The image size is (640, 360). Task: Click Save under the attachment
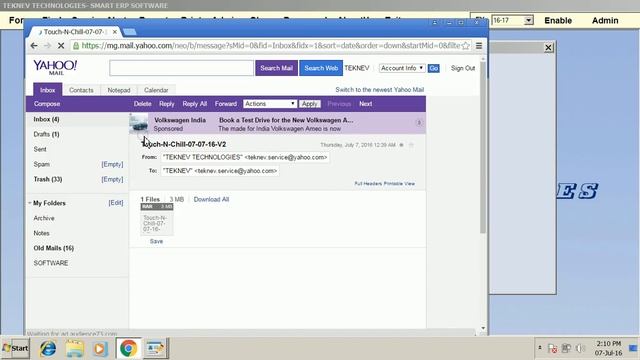pos(156,241)
